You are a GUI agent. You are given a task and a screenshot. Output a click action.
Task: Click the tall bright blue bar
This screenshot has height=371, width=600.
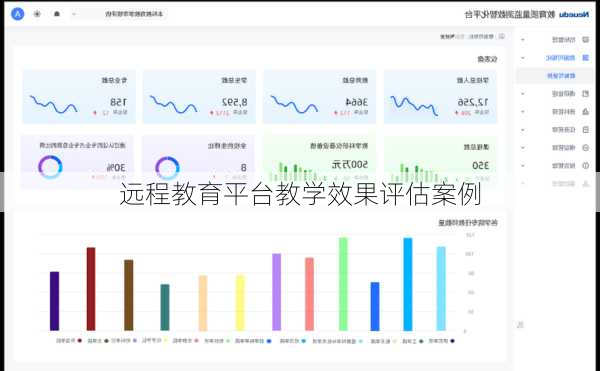point(408,284)
